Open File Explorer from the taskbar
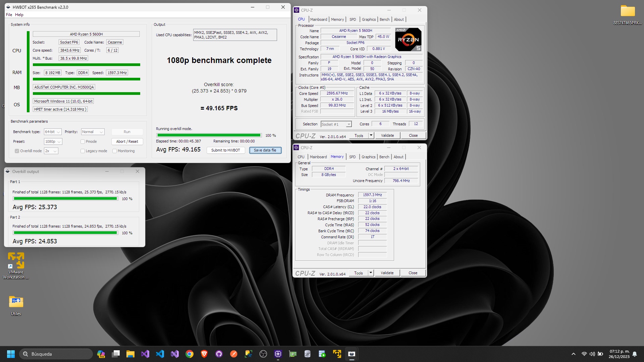The width and height of the screenshot is (644, 362). (130, 354)
